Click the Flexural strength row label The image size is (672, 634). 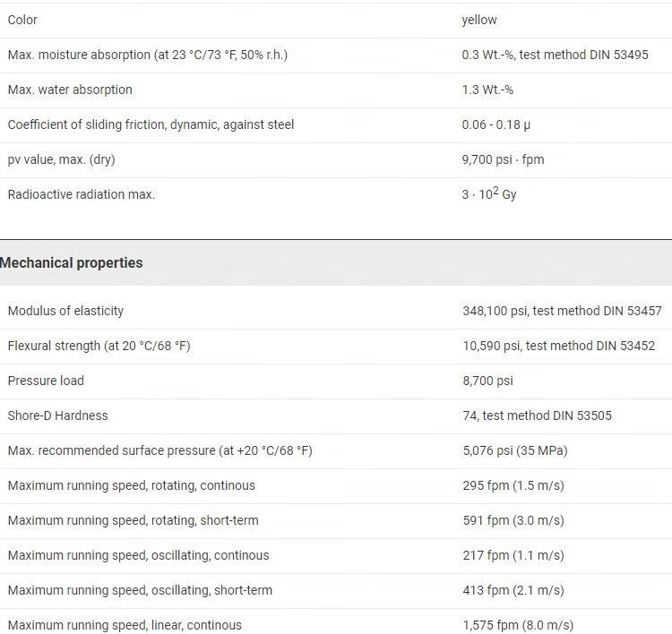click(99, 346)
